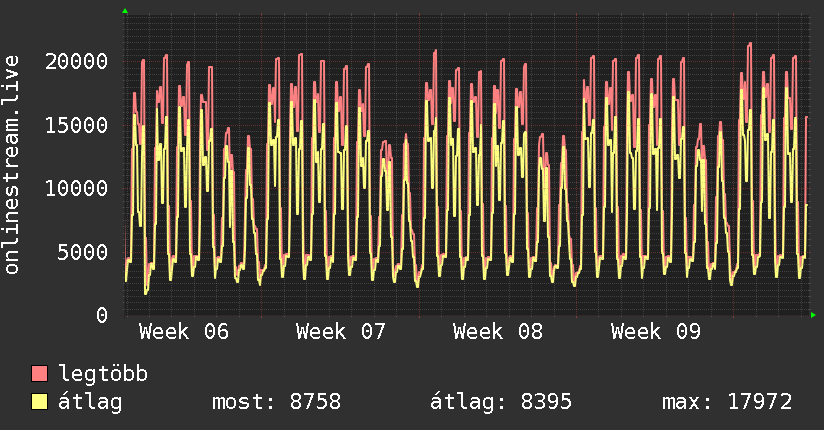The width and height of the screenshot is (824, 430).
Task: Click the 'átlag: 8395' average statistic
Action: pos(501,402)
